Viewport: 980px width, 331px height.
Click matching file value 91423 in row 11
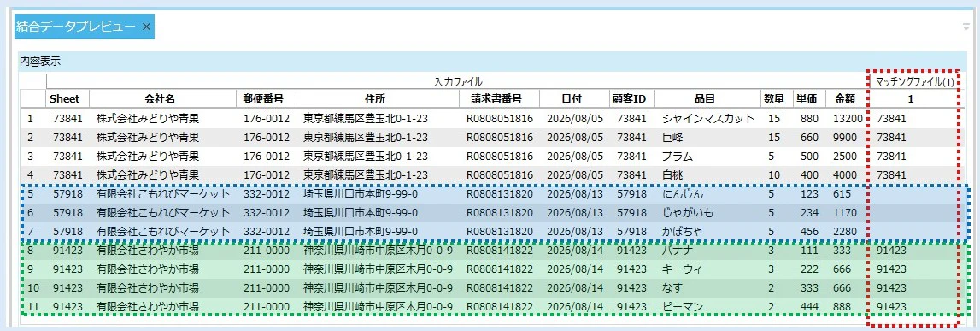(891, 307)
